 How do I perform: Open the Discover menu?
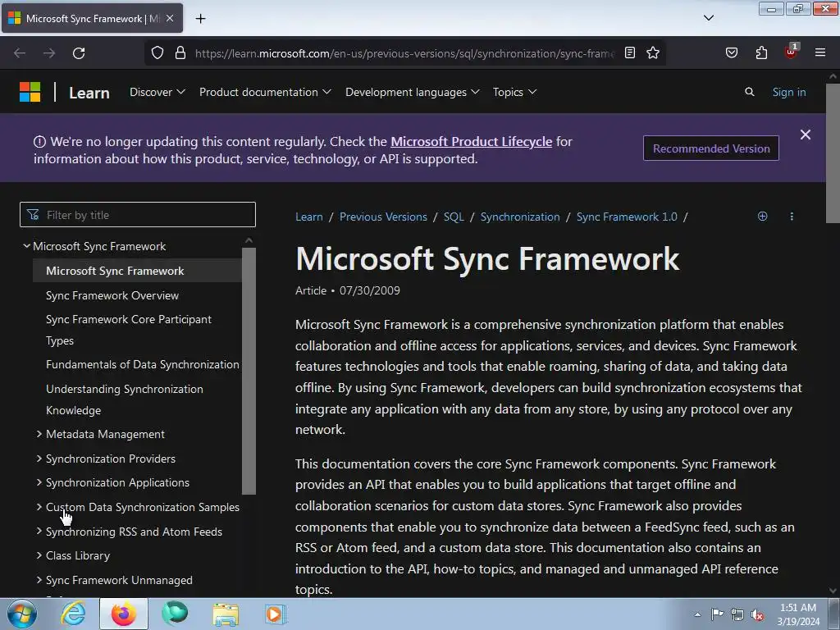[x=157, y=92]
